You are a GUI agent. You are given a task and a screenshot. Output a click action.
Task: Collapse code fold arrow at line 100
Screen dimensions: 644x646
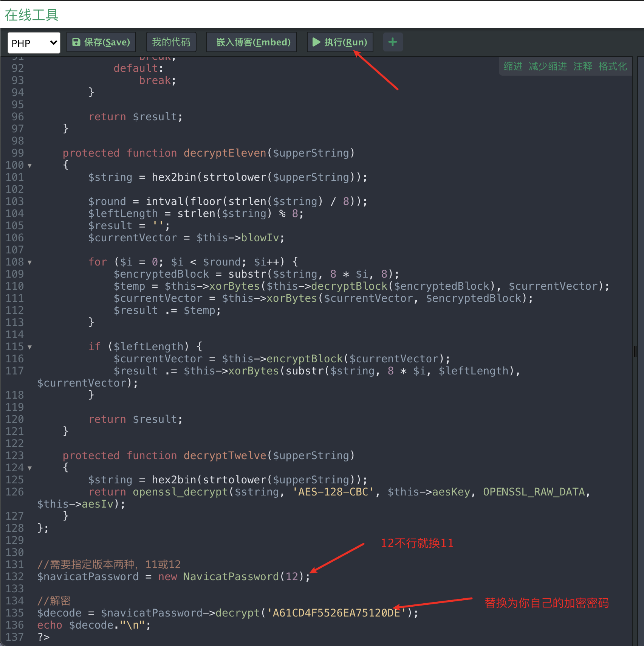29,166
